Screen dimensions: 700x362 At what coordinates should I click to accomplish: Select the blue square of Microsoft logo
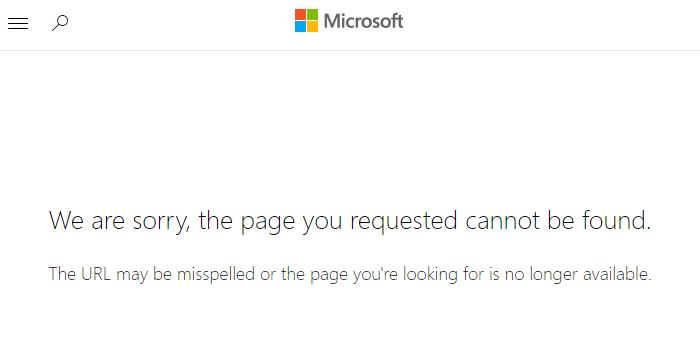(x=300, y=27)
